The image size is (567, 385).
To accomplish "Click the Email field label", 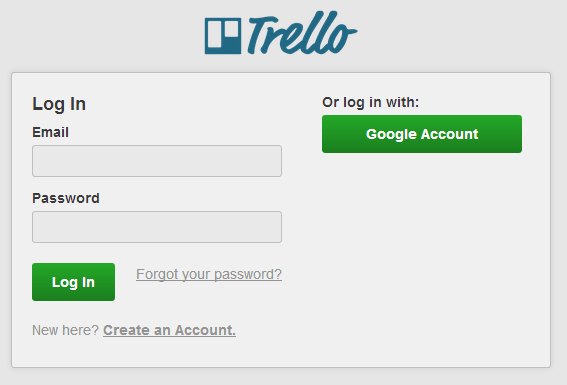I will coord(50,132).
